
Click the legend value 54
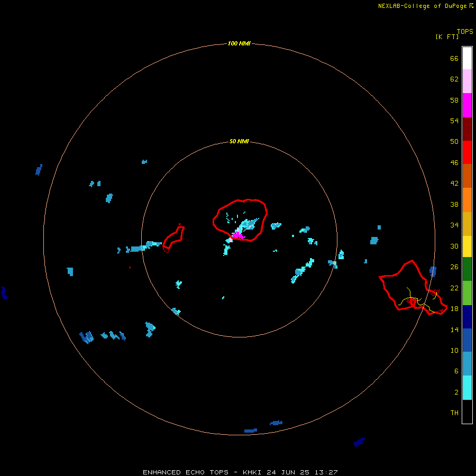454,121
